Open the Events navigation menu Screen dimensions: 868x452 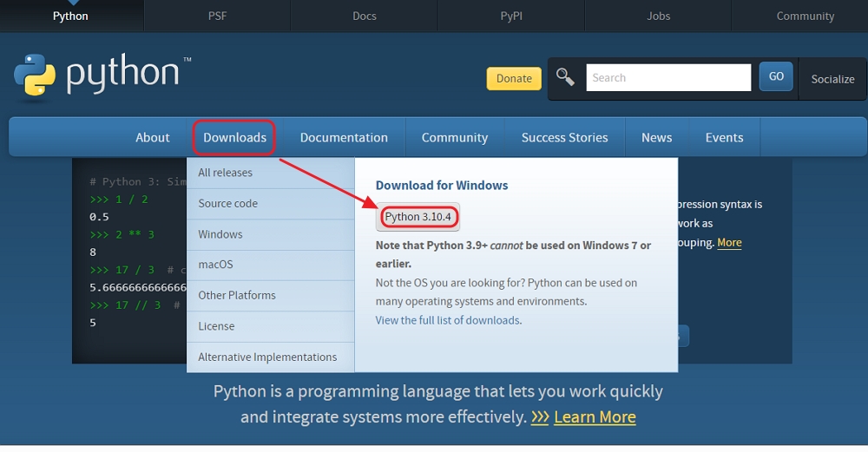(x=724, y=137)
